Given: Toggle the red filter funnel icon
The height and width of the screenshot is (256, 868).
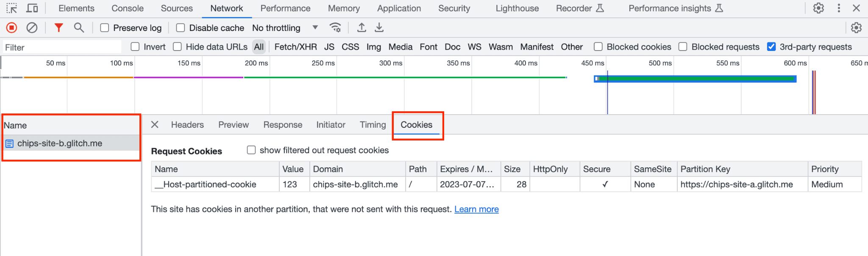Looking at the screenshot, I should (58, 28).
